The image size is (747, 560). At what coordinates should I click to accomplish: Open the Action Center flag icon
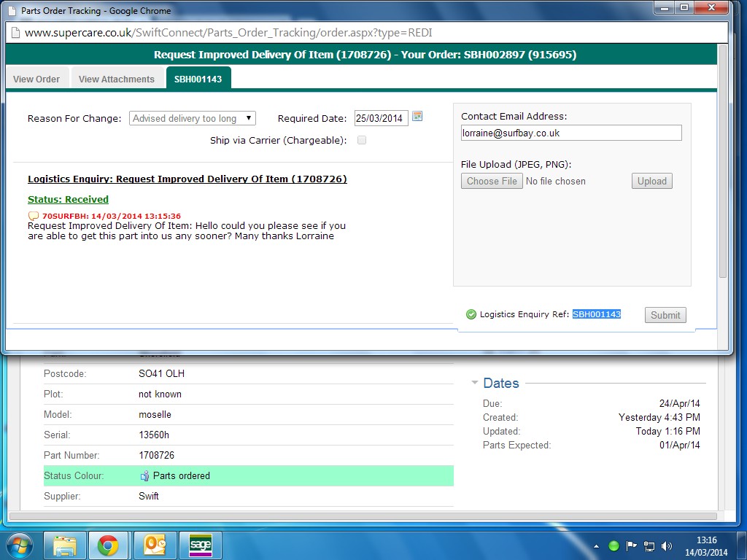pos(631,546)
